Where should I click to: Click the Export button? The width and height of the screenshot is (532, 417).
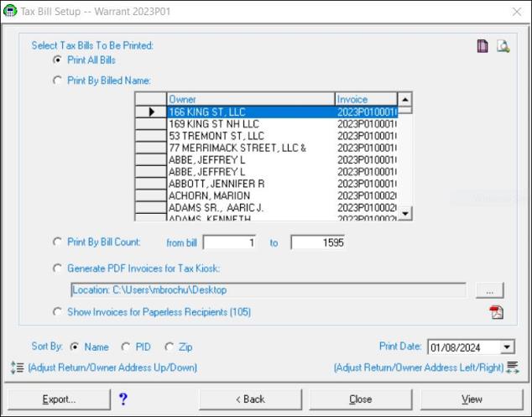tap(60, 399)
